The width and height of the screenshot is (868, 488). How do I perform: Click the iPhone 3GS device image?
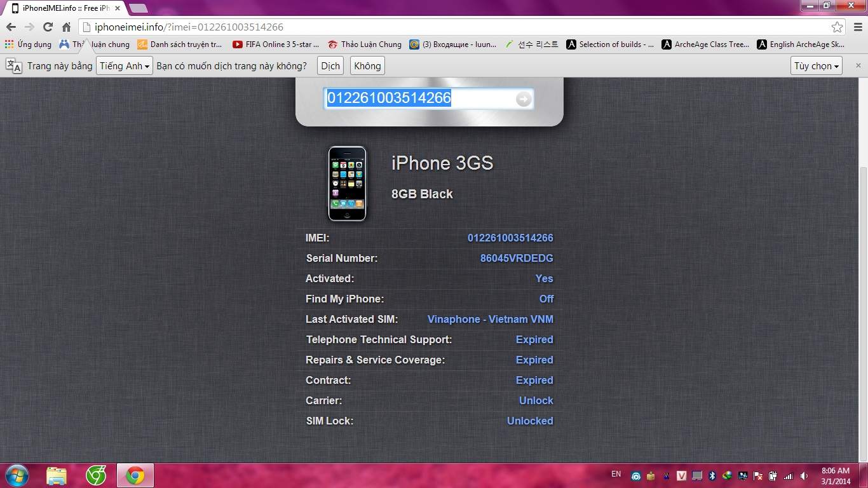(347, 184)
